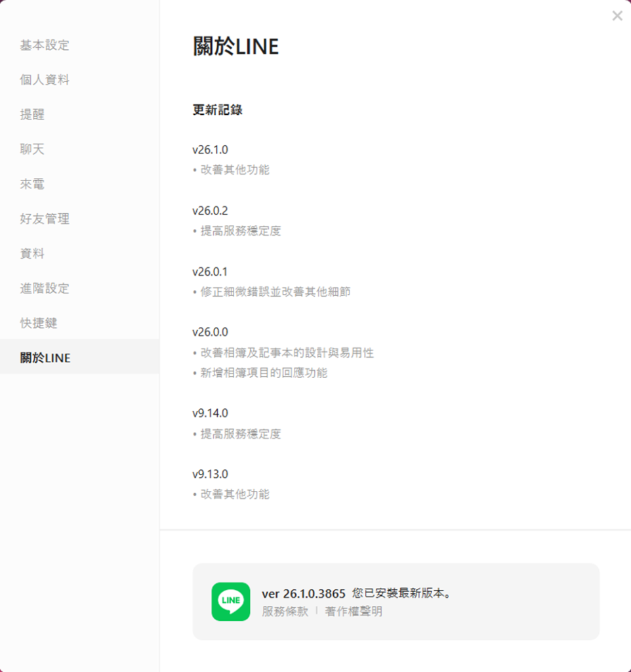Click the v9.14.0 changelog heading

210,413
